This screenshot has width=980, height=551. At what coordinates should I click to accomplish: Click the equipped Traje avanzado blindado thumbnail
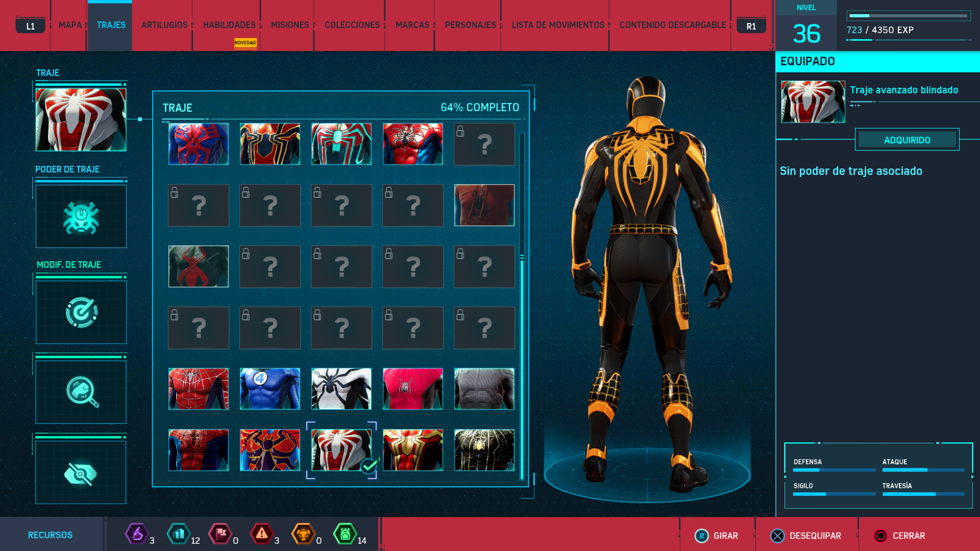tap(813, 102)
